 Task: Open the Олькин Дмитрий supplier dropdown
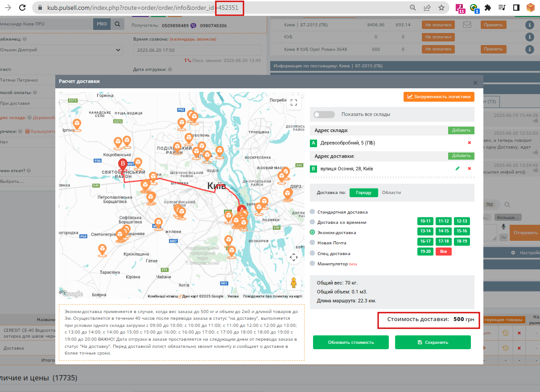click(x=60, y=50)
